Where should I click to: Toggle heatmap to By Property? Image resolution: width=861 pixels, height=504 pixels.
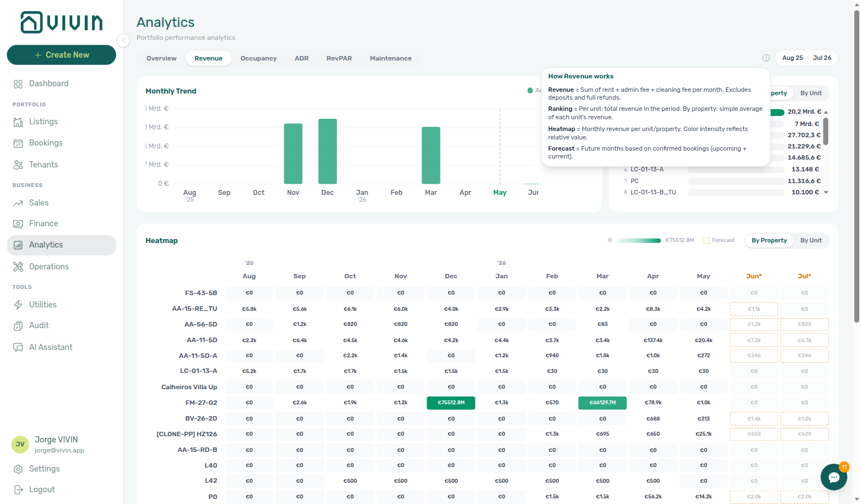[x=769, y=241]
